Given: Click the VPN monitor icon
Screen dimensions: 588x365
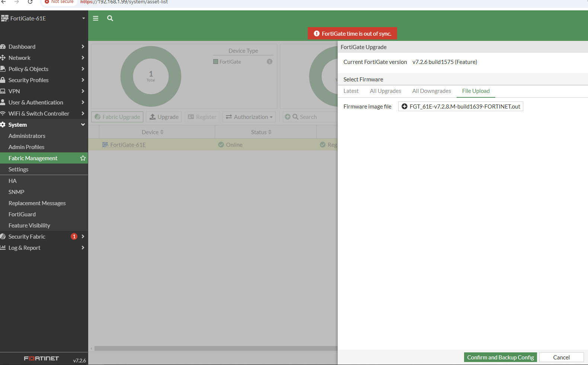Looking at the screenshot, I should [3, 91].
